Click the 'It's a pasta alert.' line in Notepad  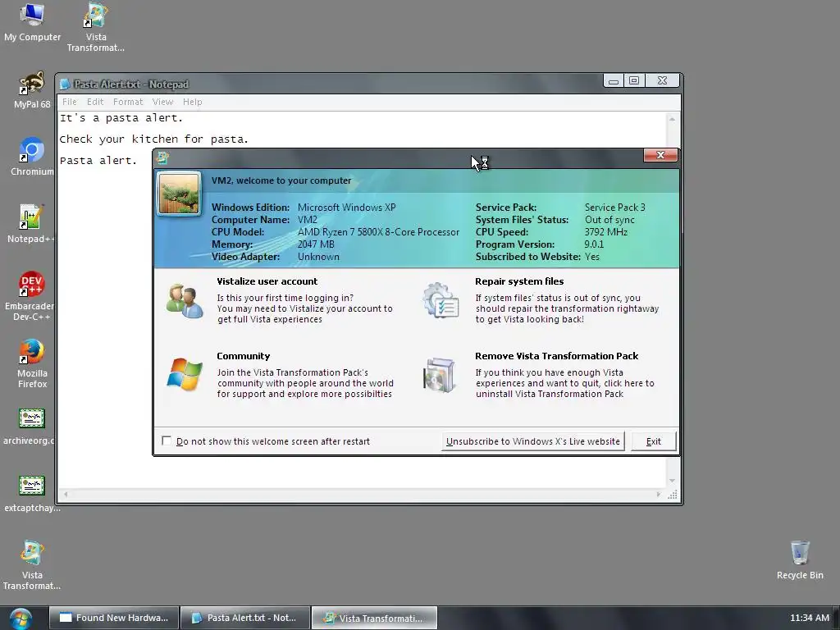pyautogui.click(x=121, y=118)
